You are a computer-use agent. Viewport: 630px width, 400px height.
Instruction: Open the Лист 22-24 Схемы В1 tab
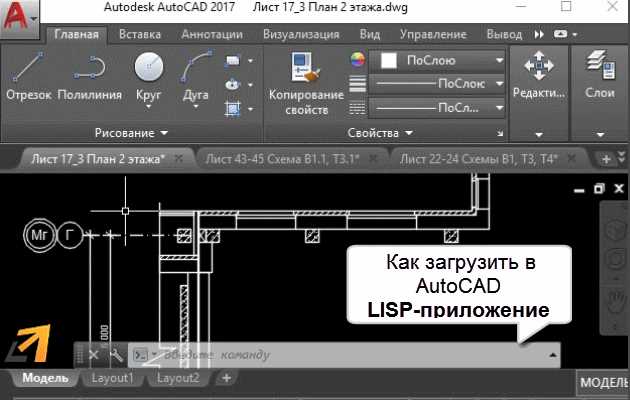click(478, 159)
